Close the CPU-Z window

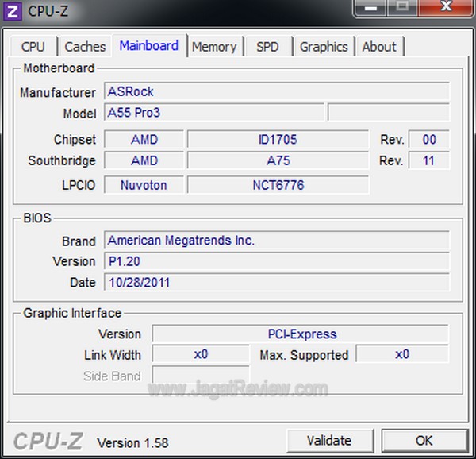click(x=446, y=8)
